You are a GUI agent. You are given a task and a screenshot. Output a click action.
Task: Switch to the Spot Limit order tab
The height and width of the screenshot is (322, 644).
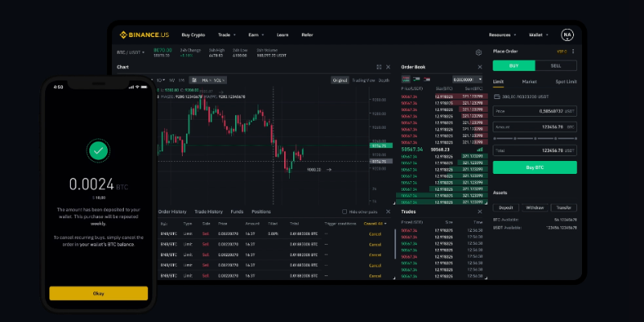pyautogui.click(x=566, y=82)
